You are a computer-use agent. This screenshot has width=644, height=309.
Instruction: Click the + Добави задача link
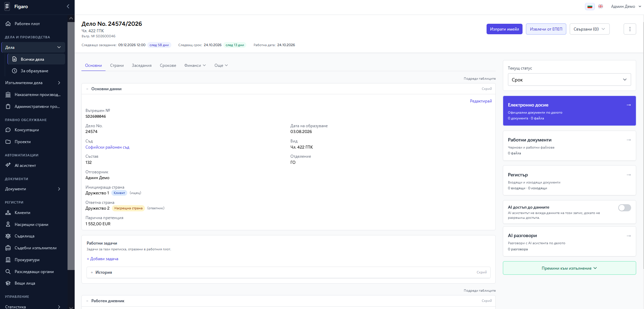[102, 259]
